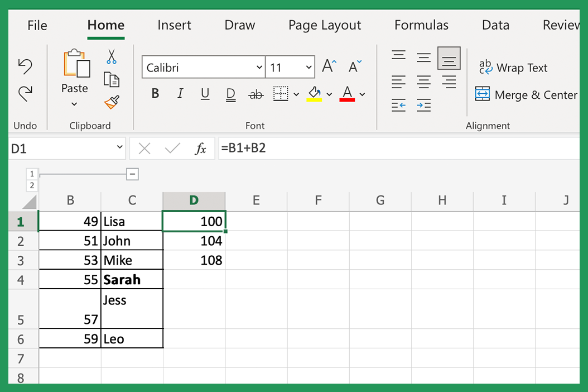Click the Name Box showing D1
588x392 pixels.
tap(62, 149)
